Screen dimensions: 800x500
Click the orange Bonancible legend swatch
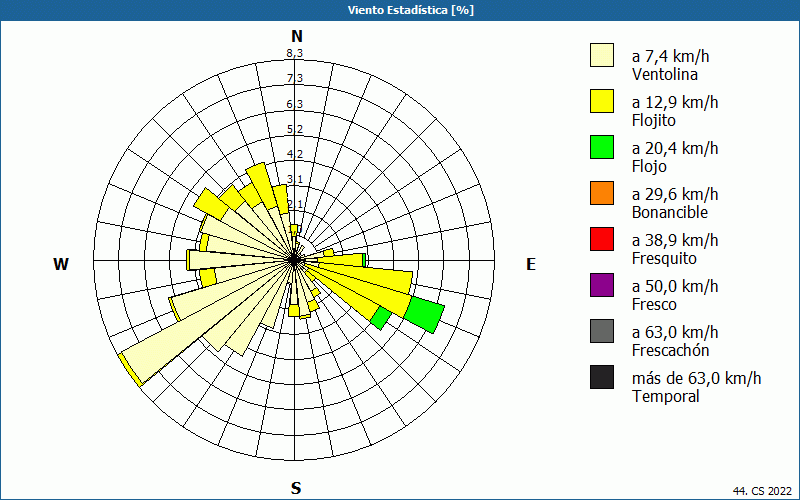coord(602,193)
